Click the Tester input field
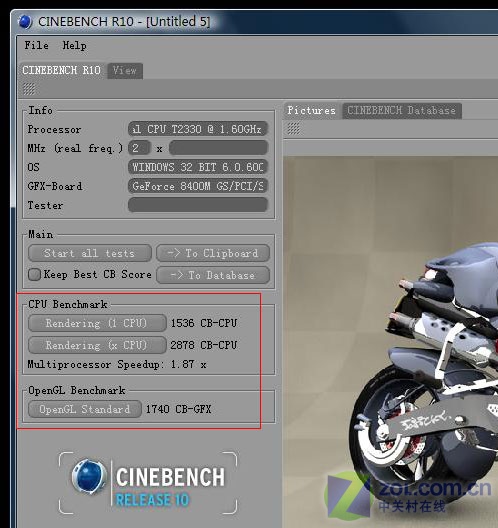This screenshot has width=498, height=528. click(198, 205)
